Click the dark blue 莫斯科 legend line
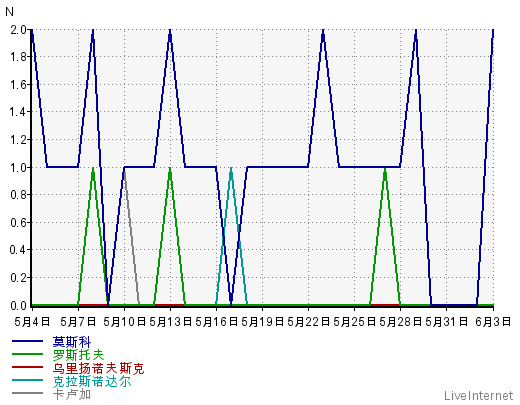Viewport: 520px width, 405px height. (27, 341)
